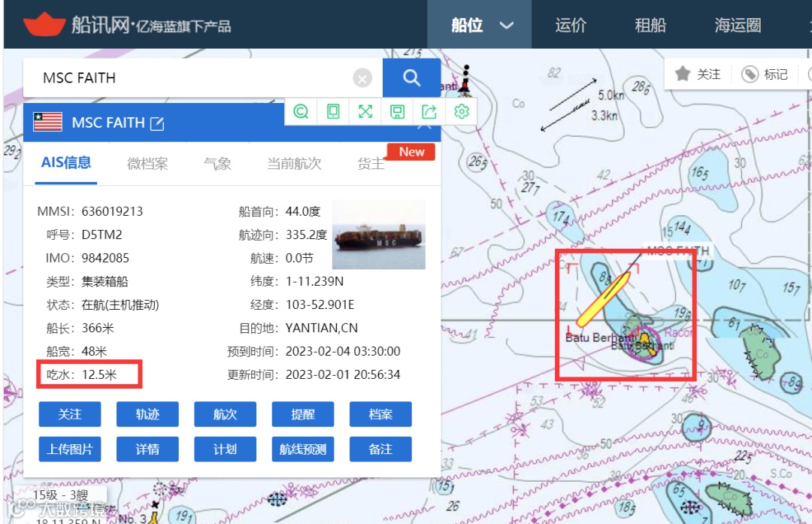Click the ship width 48米 value
This screenshot has width=812, height=524.
[94, 351]
